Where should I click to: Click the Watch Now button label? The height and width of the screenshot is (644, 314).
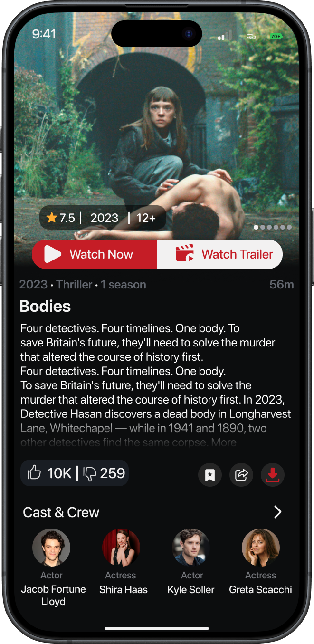[x=101, y=254]
